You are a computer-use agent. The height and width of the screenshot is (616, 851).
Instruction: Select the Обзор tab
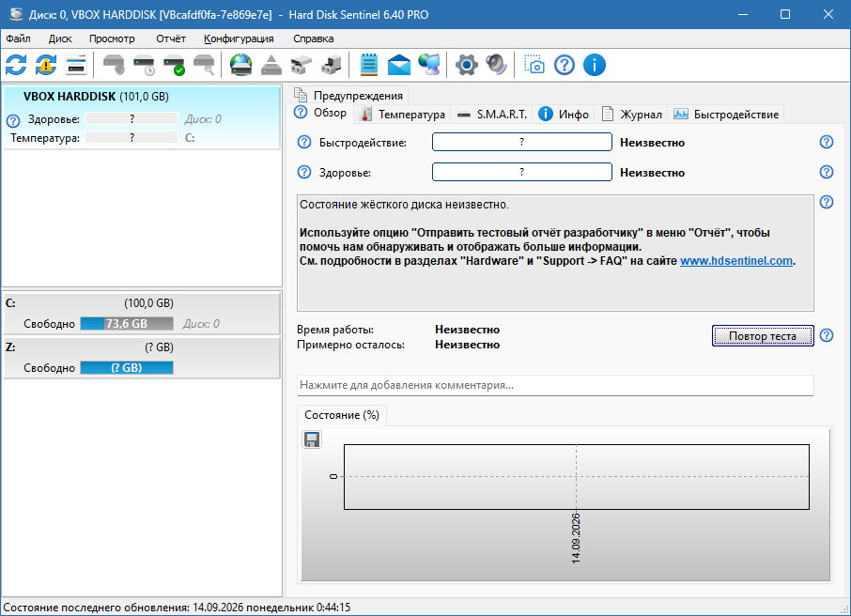pyautogui.click(x=320, y=113)
